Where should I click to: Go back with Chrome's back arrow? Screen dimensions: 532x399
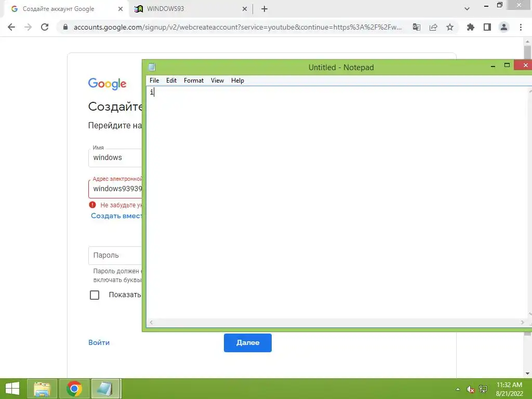click(x=11, y=27)
